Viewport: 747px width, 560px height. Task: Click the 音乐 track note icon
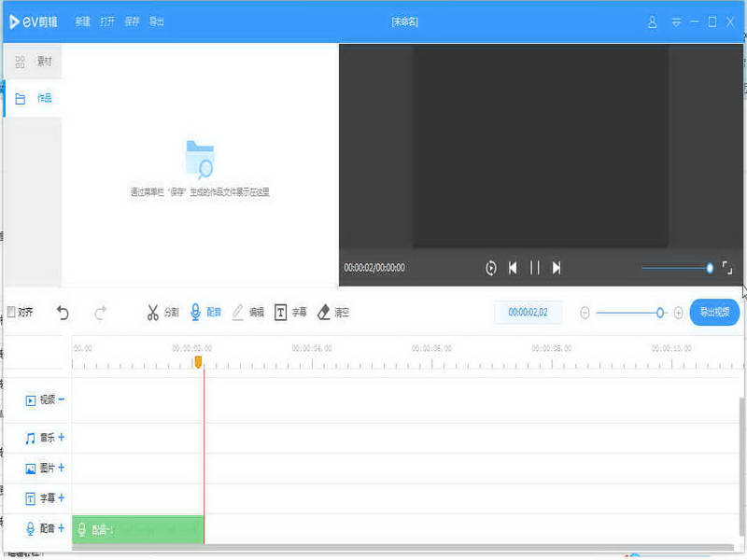coord(31,438)
